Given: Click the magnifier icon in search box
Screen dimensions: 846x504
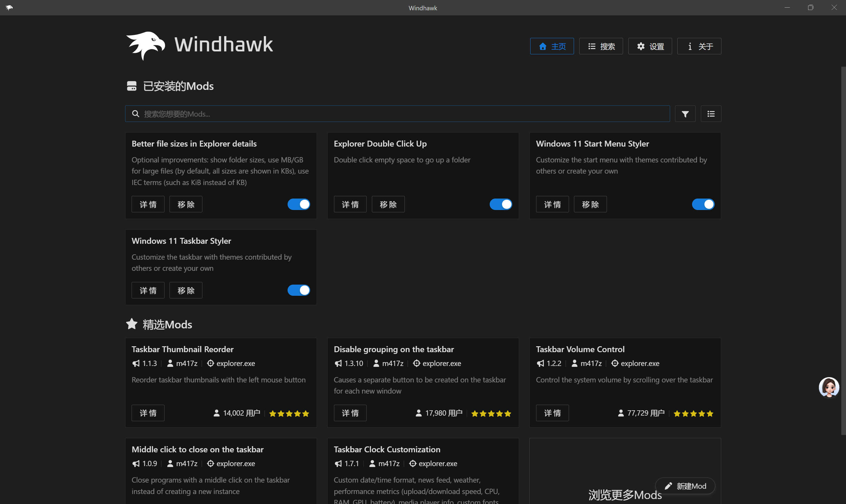Looking at the screenshot, I should (135, 114).
